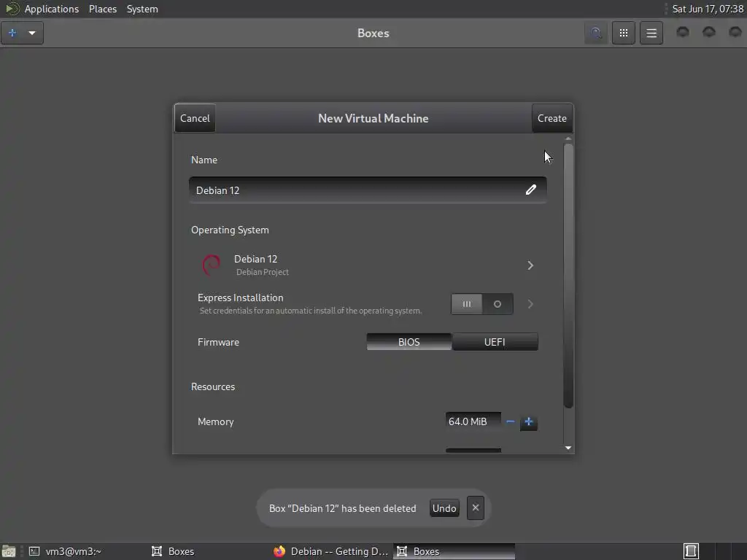Edit the Debian 12 name field
The height and width of the screenshot is (560, 747).
368,190
